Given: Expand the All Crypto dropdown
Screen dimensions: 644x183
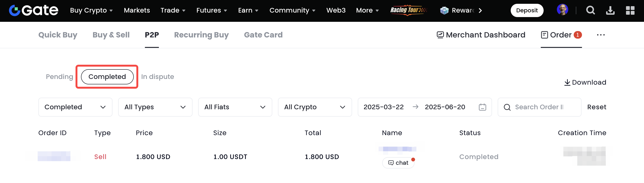Looking at the screenshot, I should pos(314,107).
